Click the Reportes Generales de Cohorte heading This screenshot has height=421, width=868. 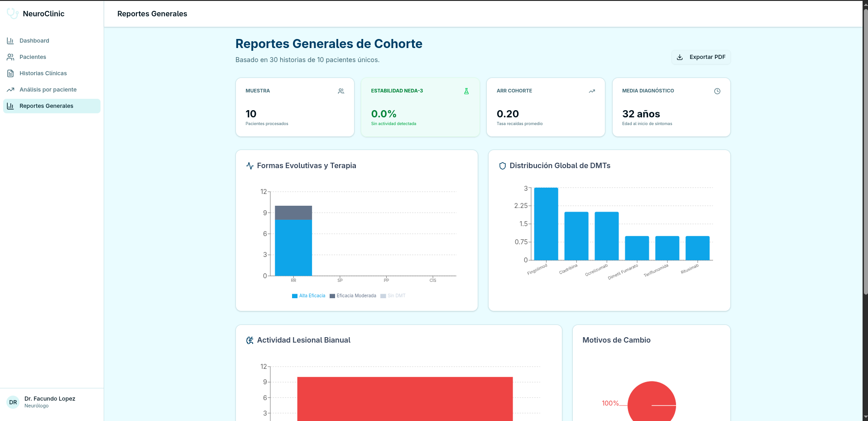pyautogui.click(x=329, y=44)
